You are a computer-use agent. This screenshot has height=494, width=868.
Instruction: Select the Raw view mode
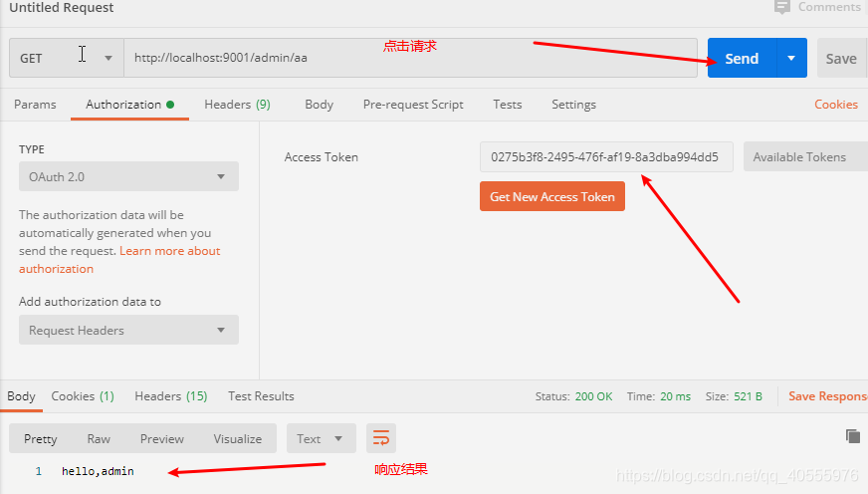(x=99, y=438)
